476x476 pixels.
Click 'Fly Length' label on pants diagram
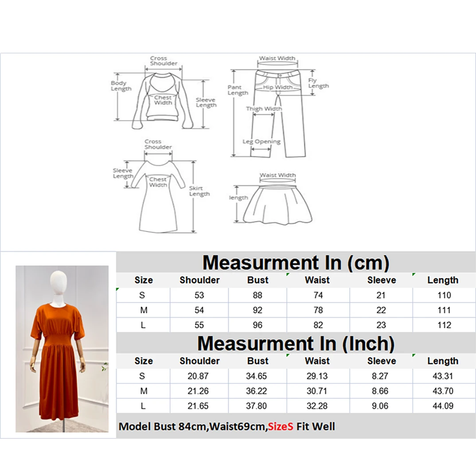pos(319,83)
